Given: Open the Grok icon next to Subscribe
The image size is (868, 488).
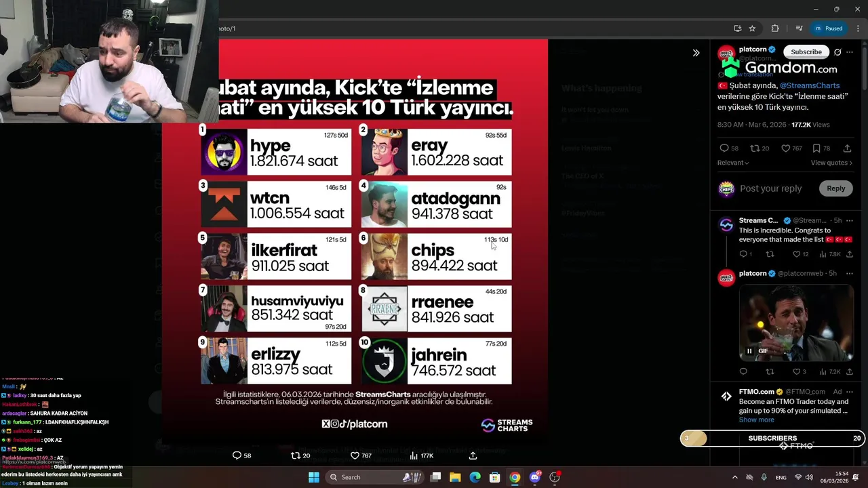Looking at the screenshot, I should tap(837, 52).
